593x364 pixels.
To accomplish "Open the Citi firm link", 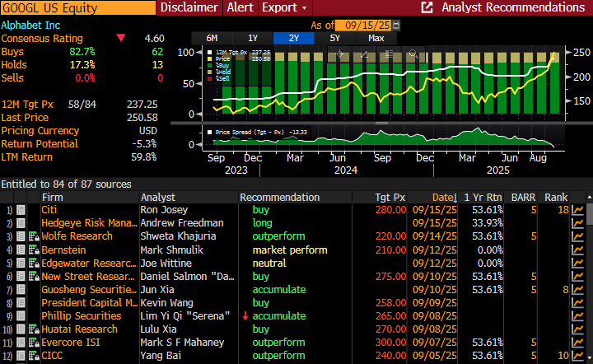I will coord(49,210).
